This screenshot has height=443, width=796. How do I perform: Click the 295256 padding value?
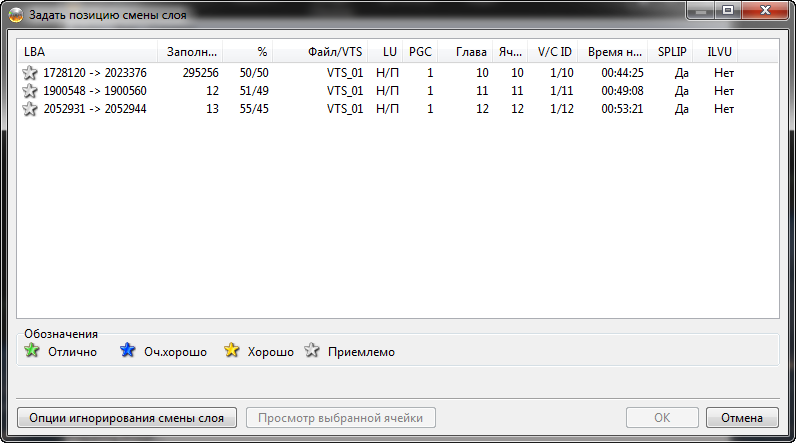201,73
